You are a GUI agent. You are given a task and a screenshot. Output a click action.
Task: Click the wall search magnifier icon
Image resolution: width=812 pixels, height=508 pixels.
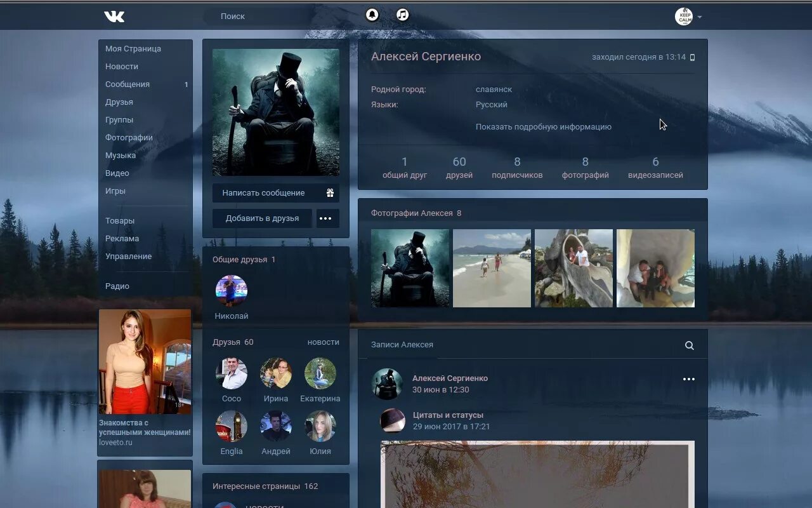pyautogui.click(x=689, y=345)
